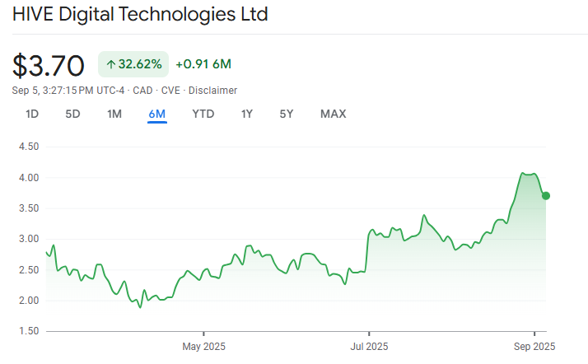Click the CVE exchange label
The width and height of the screenshot is (588, 364).
(x=170, y=91)
